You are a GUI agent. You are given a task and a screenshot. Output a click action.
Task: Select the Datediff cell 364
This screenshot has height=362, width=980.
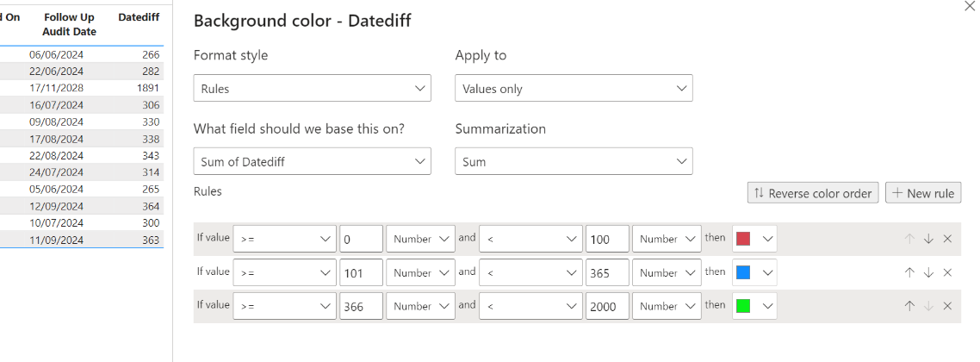pyautogui.click(x=151, y=206)
